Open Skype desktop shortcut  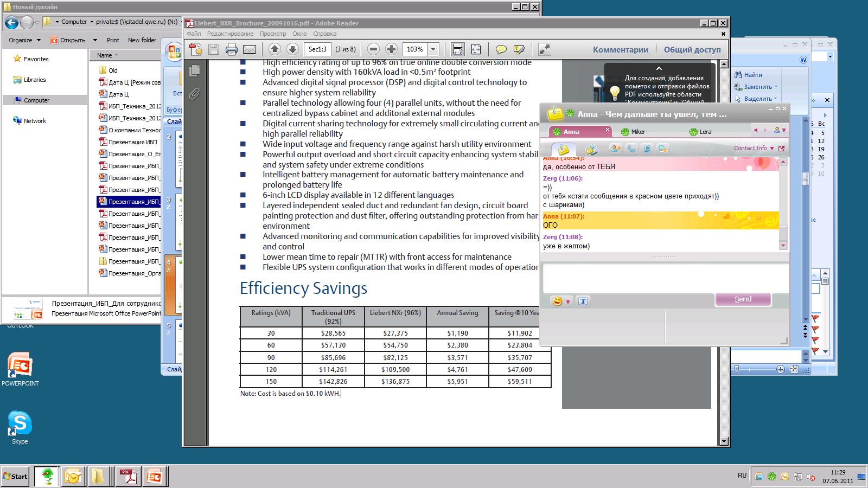tap(20, 427)
